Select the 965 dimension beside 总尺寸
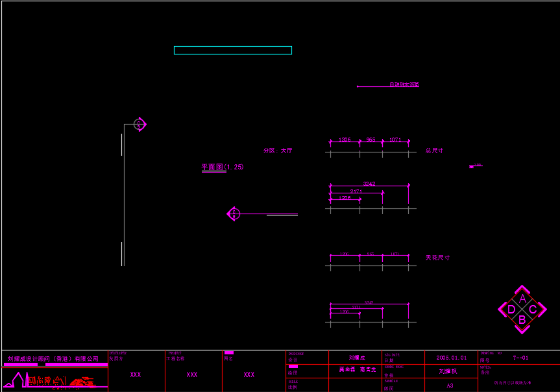The image size is (560, 392). click(371, 140)
